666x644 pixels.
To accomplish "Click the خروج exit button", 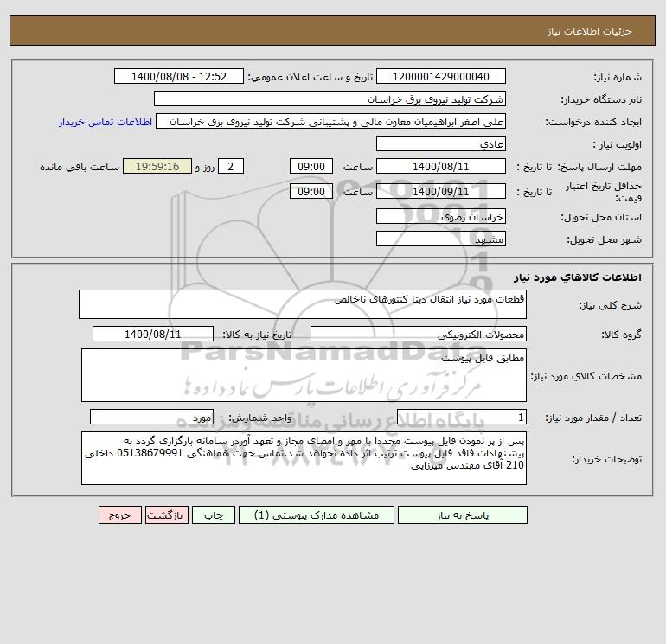I will 119,515.
